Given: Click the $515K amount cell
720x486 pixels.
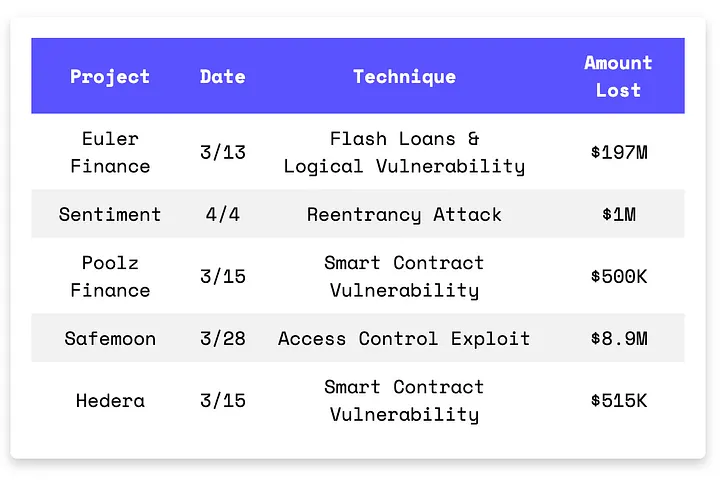Looking at the screenshot, I should (619, 401).
